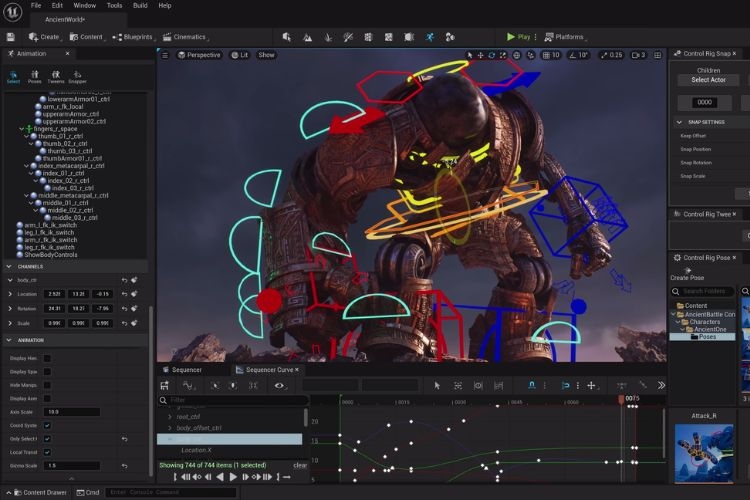Click the Save icon in main toolbar
The height and width of the screenshot is (500, 750).
(x=11, y=37)
